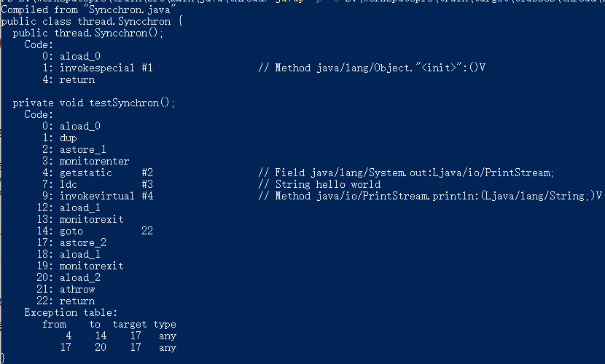Click the PrintStream.println method comment
The image size is (605, 364).
430,196
